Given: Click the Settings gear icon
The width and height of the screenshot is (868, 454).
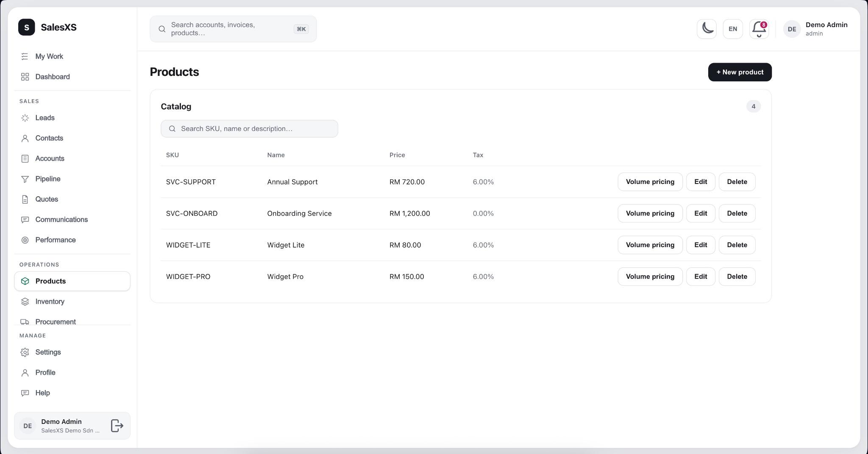Looking at the screenshot, I should (x=25, y=352).
